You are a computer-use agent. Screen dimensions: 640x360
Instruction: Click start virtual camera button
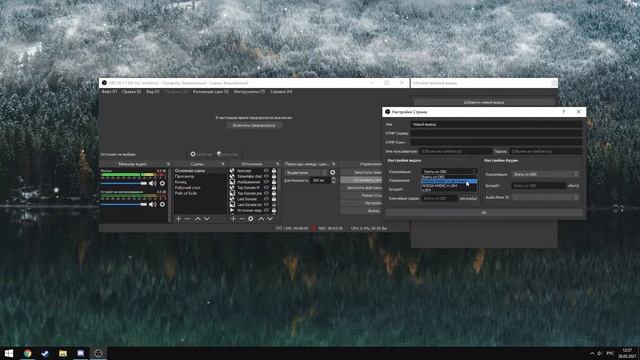pyautogui.click(x=362, y=188)
